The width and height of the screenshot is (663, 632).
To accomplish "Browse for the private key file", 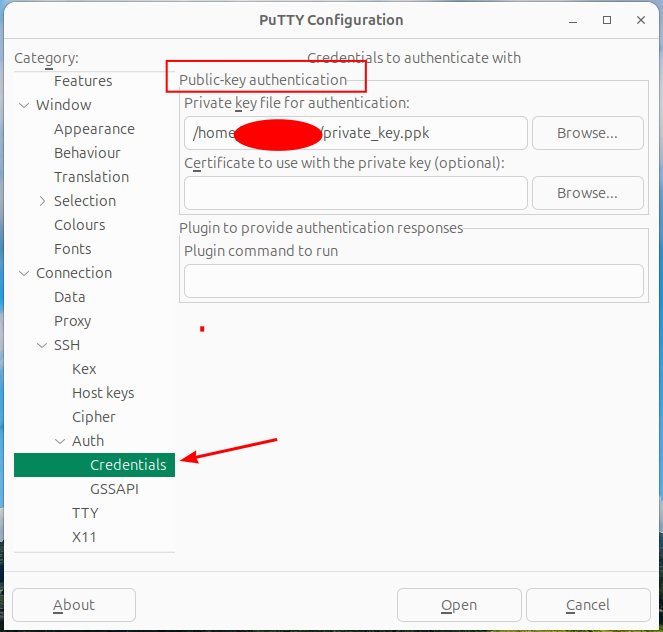I will point(587,133).
